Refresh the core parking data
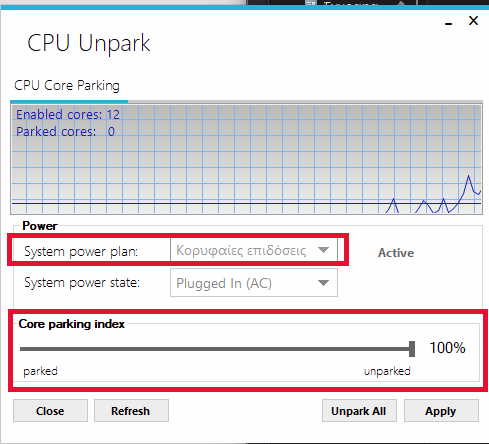The image size is (489, 444). [x=131, y=411]
